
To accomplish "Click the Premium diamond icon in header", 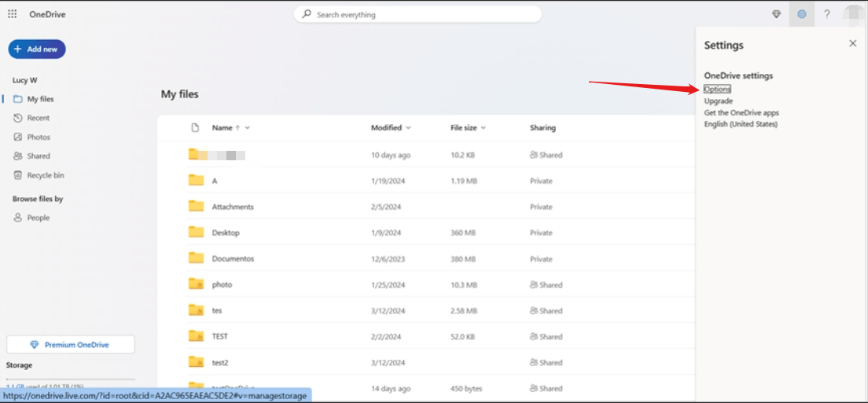I will 777,14.
